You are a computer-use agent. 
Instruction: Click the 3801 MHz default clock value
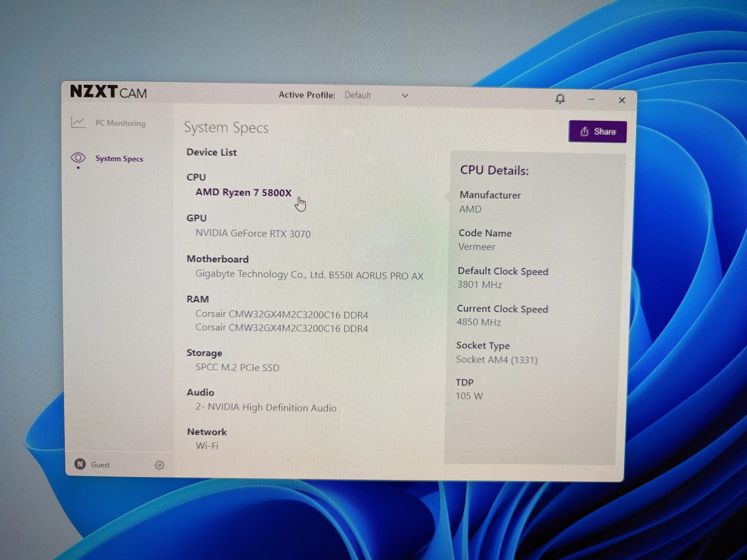(480, 284)
